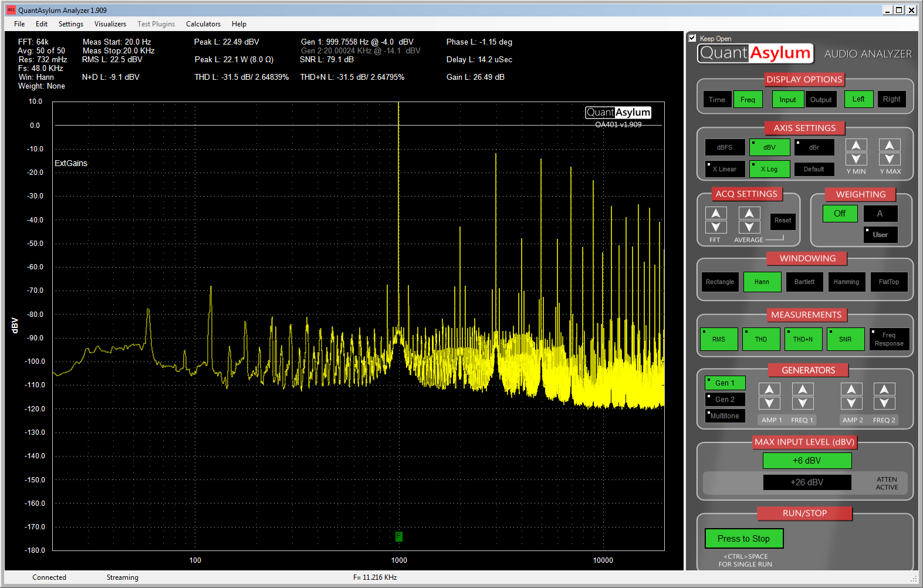Screen dimensions: 923x588
Task: Toggle the RMS measurement
Action: 719,339
